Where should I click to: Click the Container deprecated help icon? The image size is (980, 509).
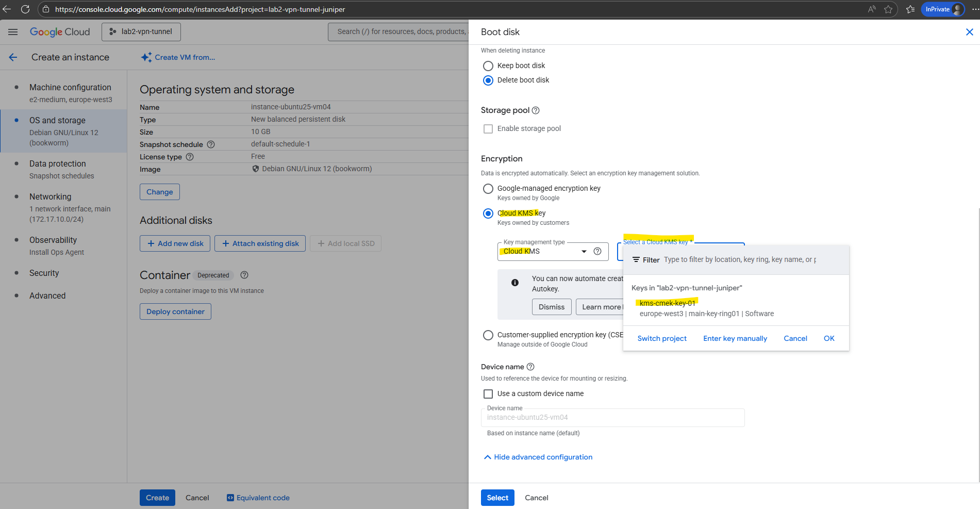coord(244,275)
